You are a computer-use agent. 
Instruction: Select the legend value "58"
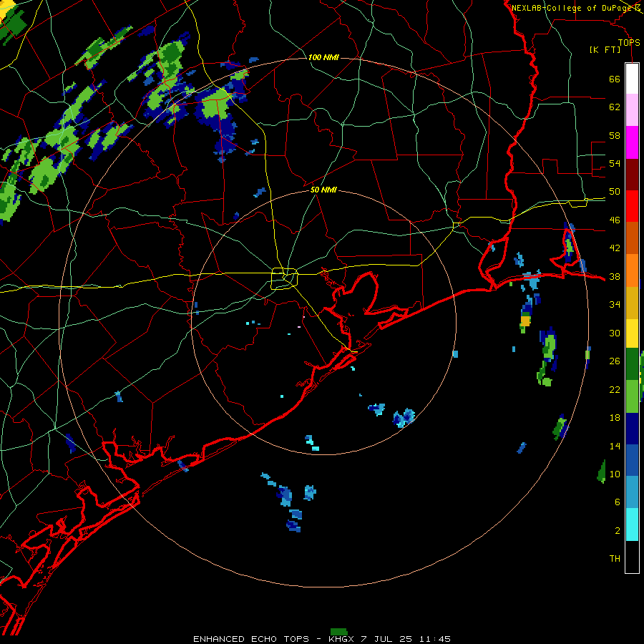tap(615, 135)
